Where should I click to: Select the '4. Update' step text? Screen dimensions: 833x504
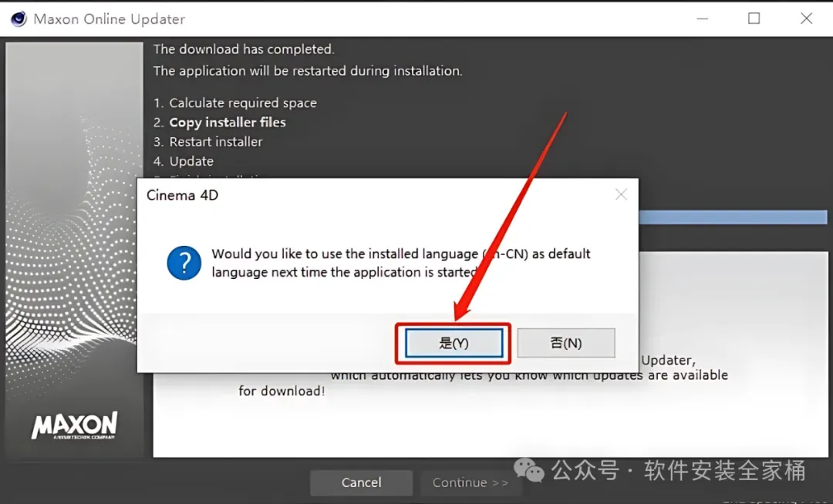click(184, 161)
